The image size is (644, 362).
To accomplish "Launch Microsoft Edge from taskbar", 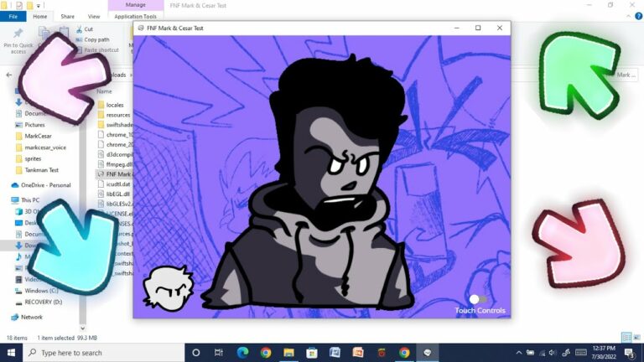I will click(242, 353).
